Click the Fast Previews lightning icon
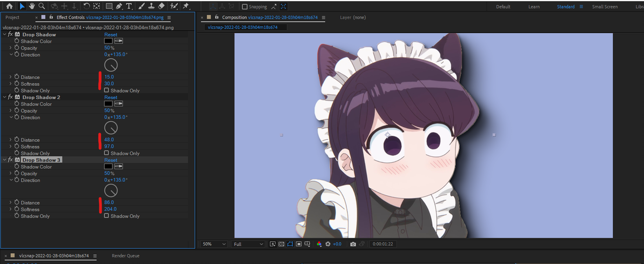This screenshot has width=644, height=264. (272, 245)
